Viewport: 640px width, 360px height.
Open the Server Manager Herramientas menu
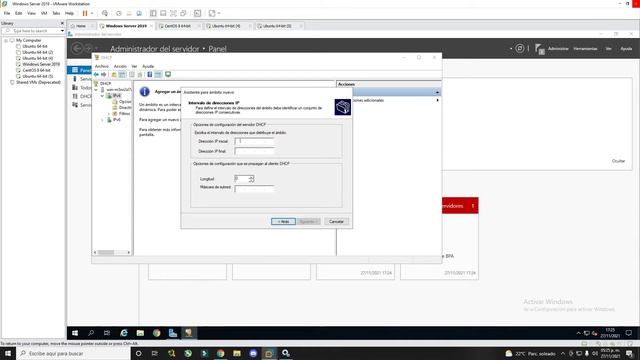[x=585, y=49]
